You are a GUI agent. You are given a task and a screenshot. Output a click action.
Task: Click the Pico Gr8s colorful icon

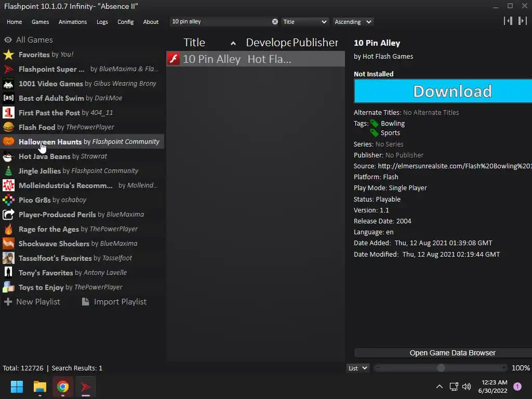(x=8, y=200)
